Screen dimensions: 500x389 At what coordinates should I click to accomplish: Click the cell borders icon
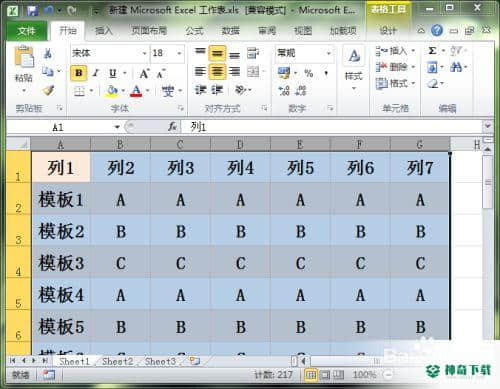coord(80,91)
